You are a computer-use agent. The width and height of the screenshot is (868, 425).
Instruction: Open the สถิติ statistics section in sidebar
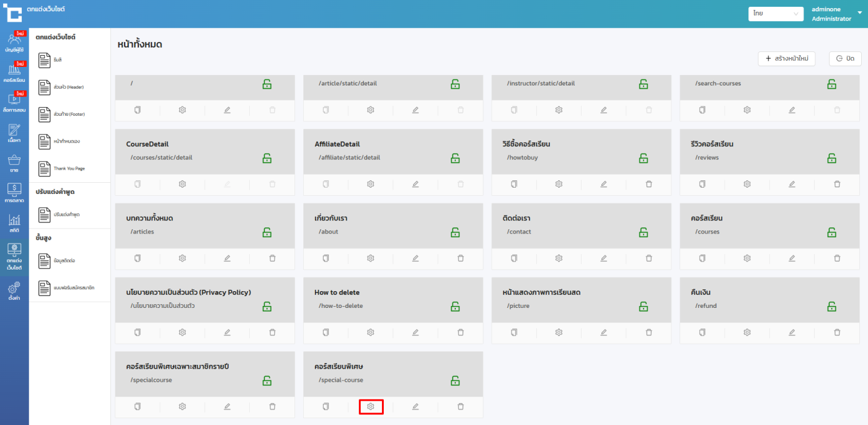[x=14, y=223]
